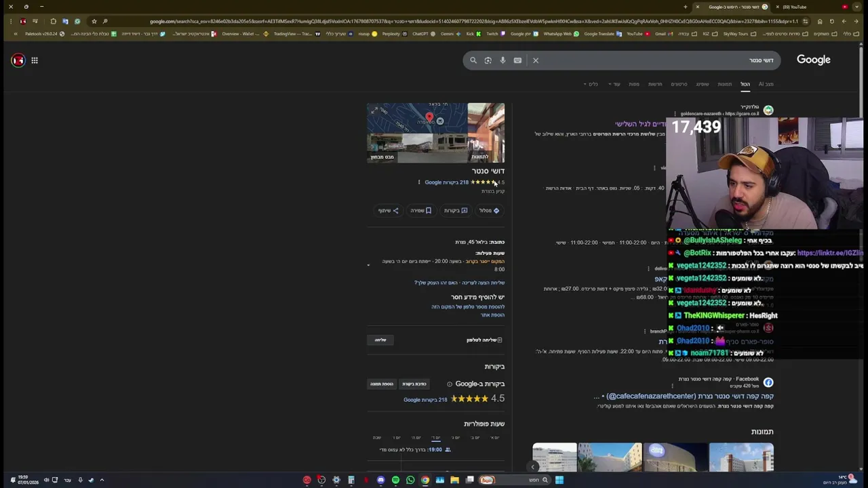Open the לתמונות photo thumbnail

[486, 133]
